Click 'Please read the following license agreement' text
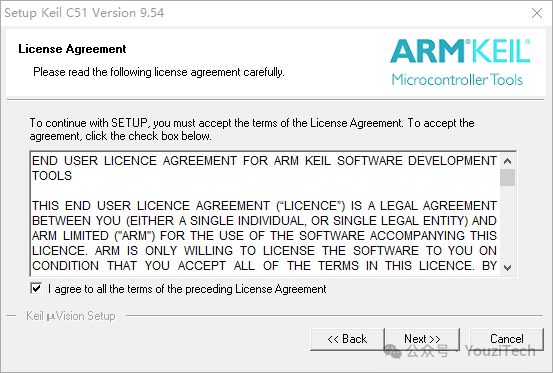Viewport: 553px width, 373px height. [159, 72]
